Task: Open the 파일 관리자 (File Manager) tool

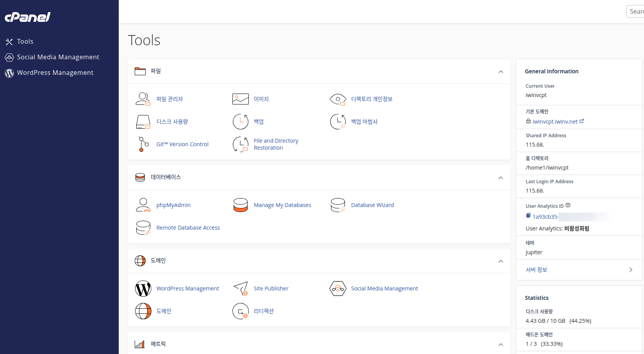Action: 170,99
